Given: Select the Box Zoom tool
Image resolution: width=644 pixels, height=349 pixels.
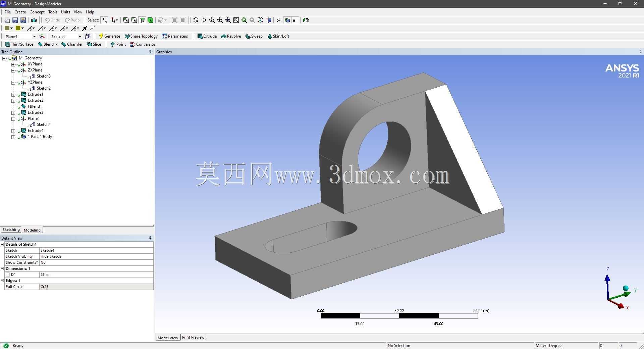Looking at the screenshot, I should 220,20.
